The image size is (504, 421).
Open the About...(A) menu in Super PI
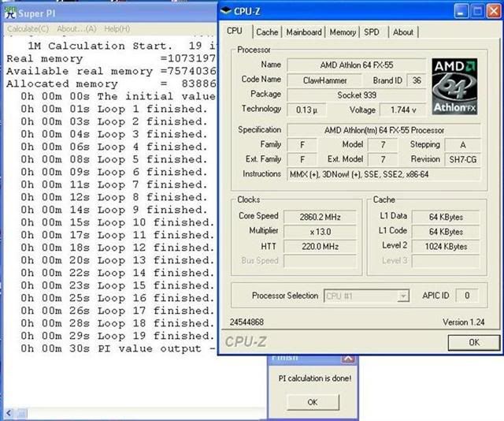(x=76, y=29)
